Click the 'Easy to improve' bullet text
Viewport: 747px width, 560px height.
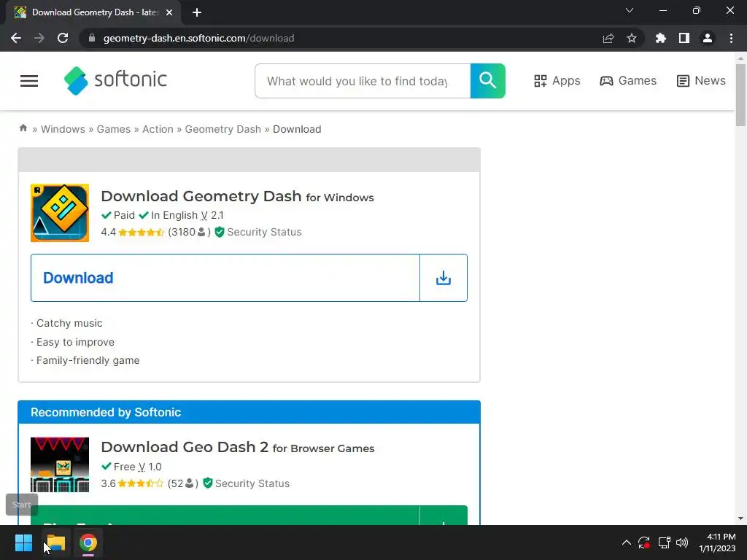point(75,342)
